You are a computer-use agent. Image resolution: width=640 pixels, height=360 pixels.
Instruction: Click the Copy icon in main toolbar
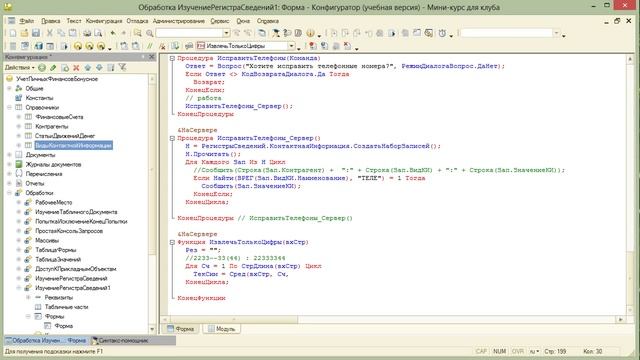coord(61,33)
